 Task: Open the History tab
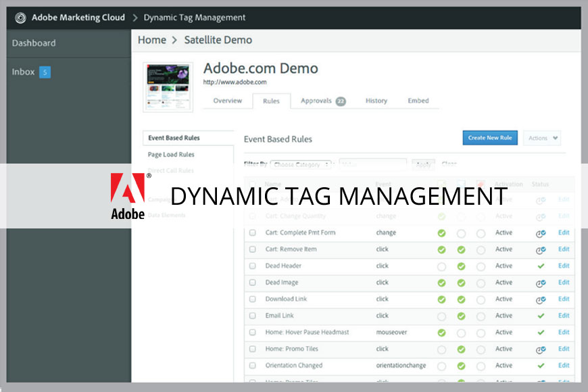point(376,101)
